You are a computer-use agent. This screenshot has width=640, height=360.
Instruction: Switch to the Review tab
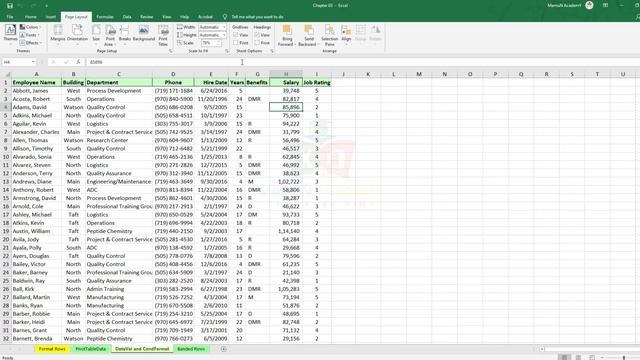[147, 17]
